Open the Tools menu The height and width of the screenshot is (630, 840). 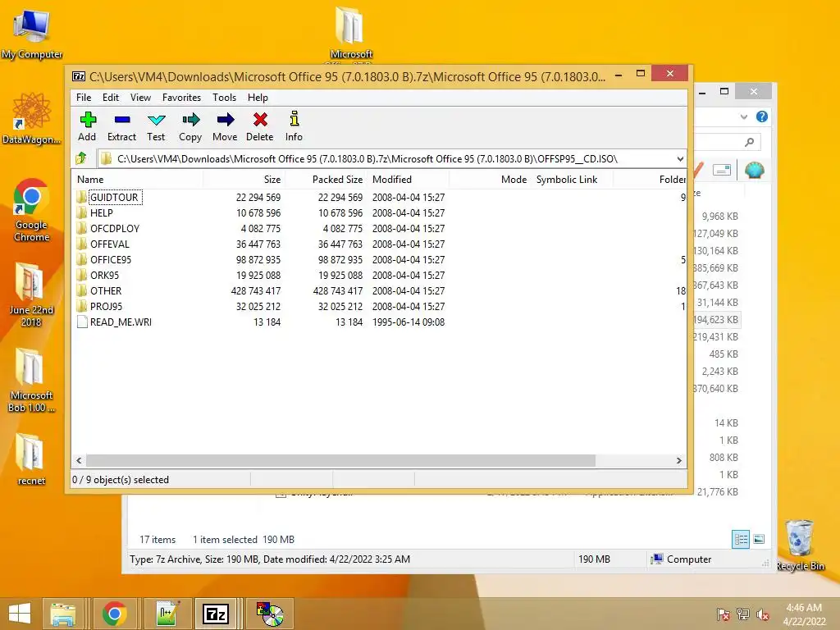click(224, 98)
